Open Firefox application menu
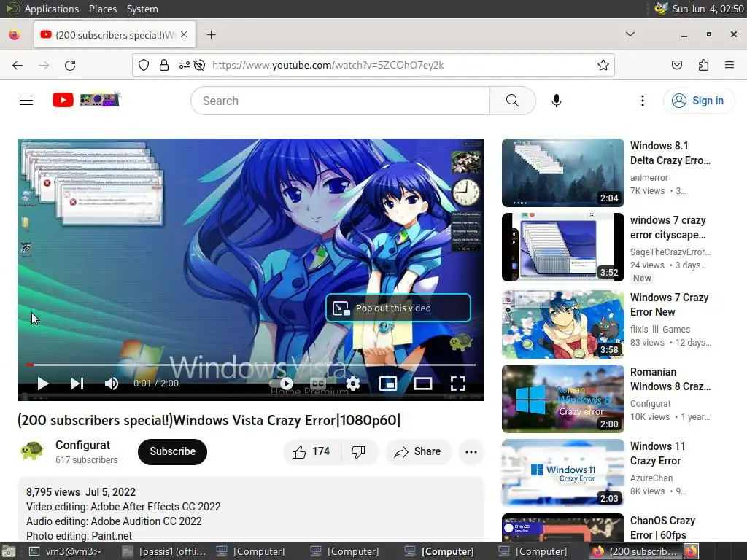 click(729, 65)
